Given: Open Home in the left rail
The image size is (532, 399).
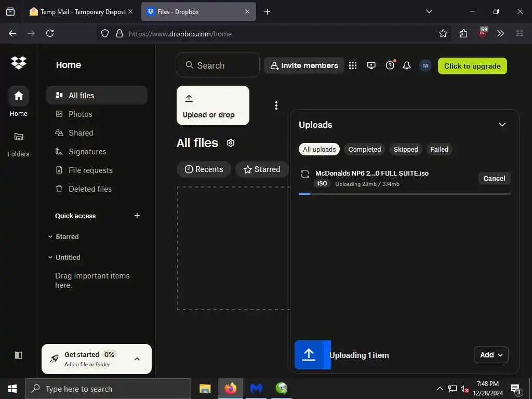Looking at the screenshot, I should (x=18, y=101).
